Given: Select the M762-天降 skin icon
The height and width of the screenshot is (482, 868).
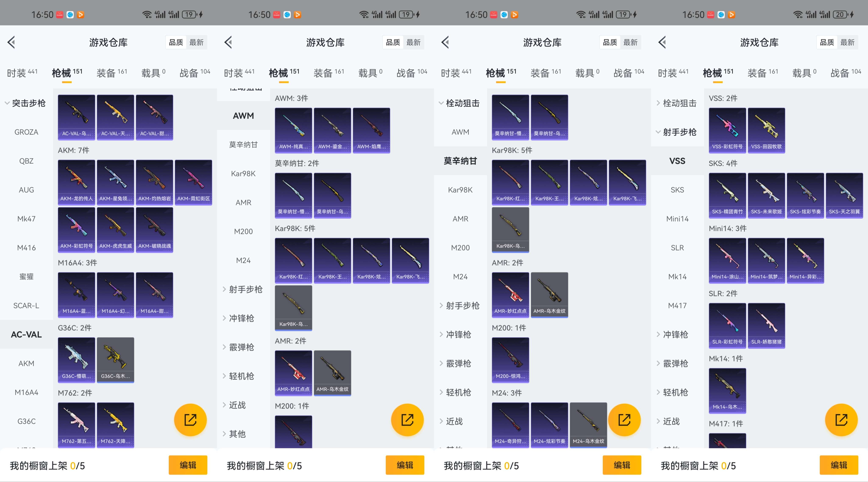Looking at the screenshot, I should pyautogui.click(x=115, y=425).
